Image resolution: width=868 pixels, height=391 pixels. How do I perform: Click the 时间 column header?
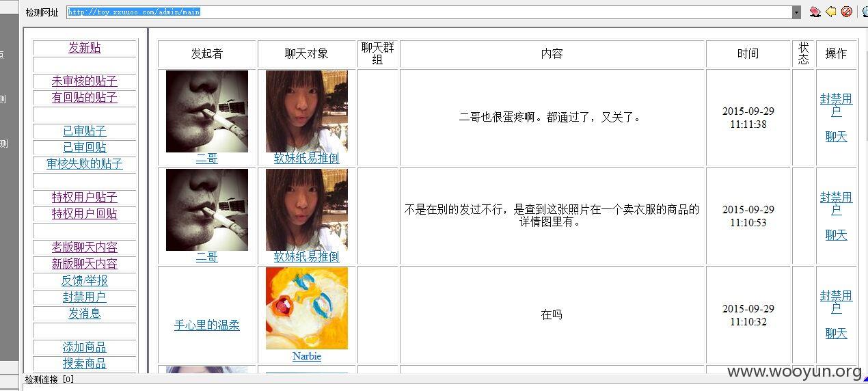(x=748, y=54)
